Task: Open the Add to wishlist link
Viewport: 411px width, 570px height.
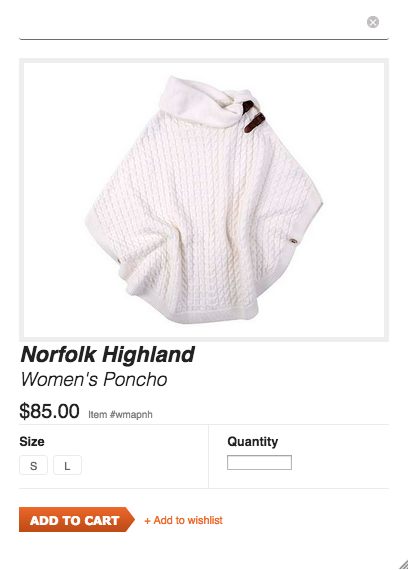Action: click(x=184, y=520)
